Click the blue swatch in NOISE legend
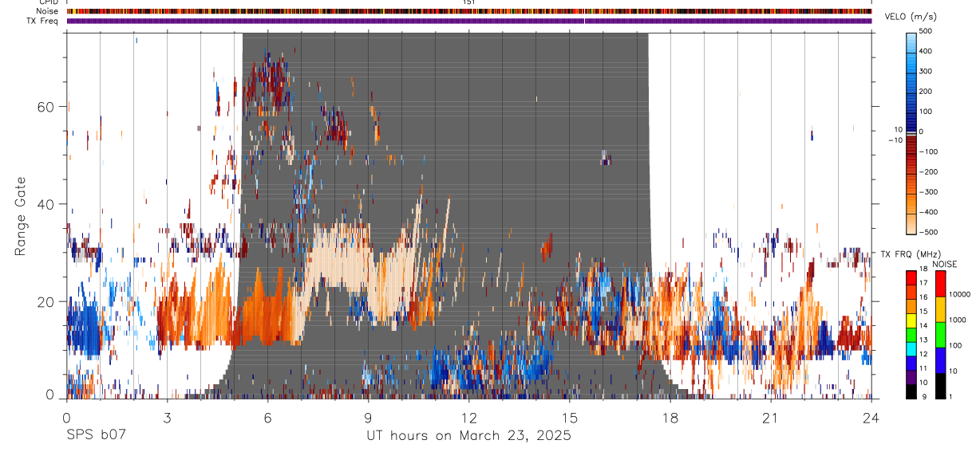The height and width of the screenshot is (452, 980). (940, 360)
